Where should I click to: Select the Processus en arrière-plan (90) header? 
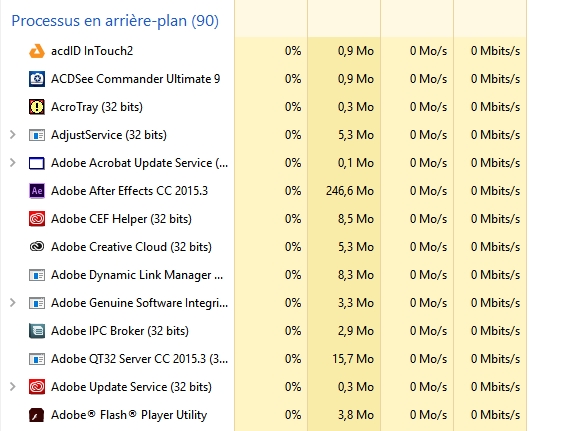click(x=115, y=21)
